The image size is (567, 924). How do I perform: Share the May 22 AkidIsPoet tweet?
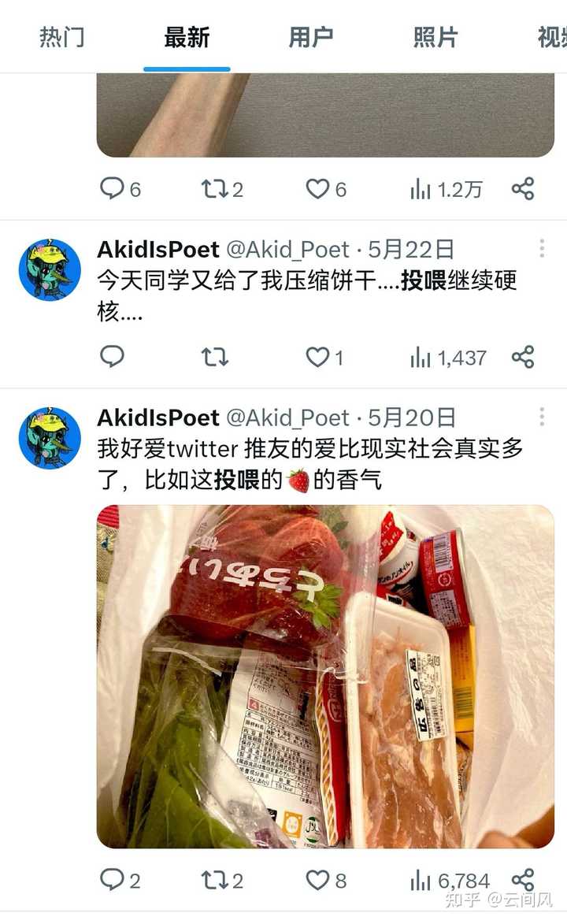[523, 357]
